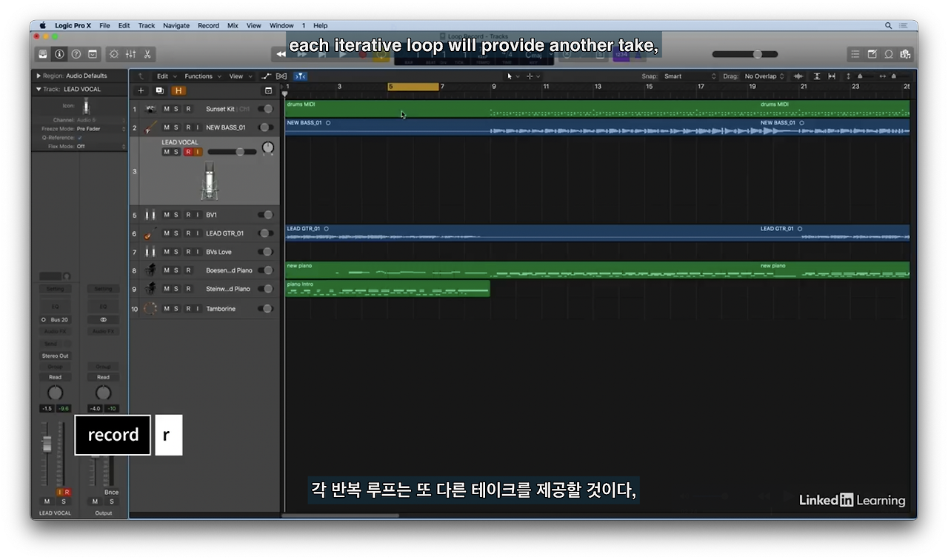Viewport: 948px width, 560px height.
Task: Record-enable the BVs Love track
Action: point(188,252)
